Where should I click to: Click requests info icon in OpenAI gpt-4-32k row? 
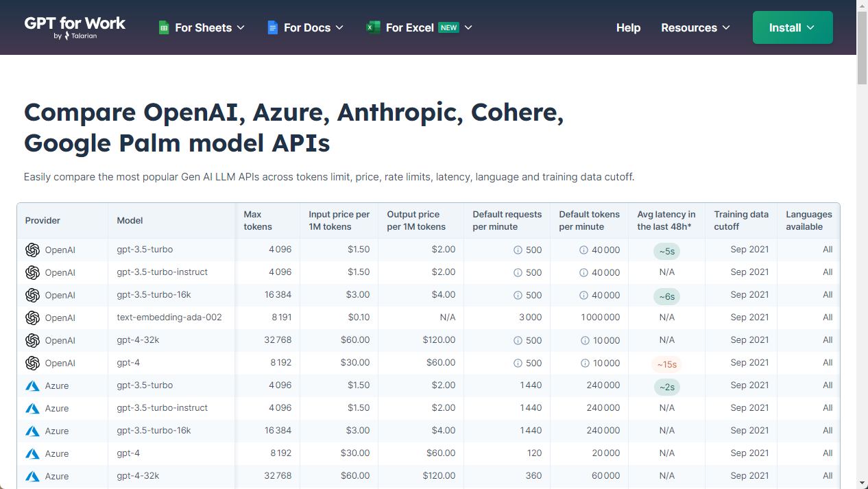518,341
